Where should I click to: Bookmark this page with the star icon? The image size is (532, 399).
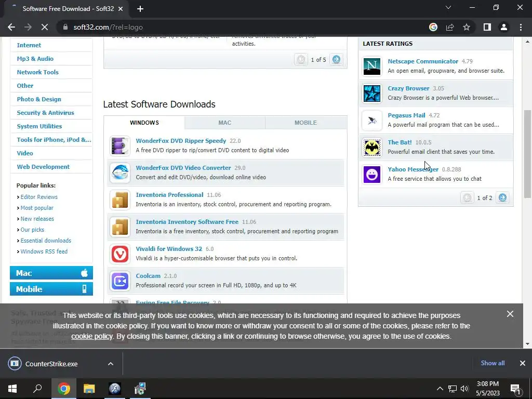coord(467,27)
